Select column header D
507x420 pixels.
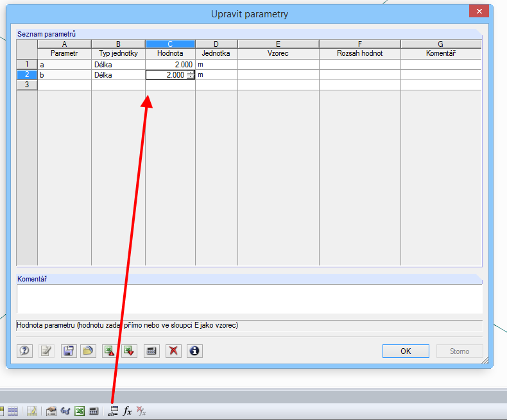pyautogui.click(x=216, y=44)
